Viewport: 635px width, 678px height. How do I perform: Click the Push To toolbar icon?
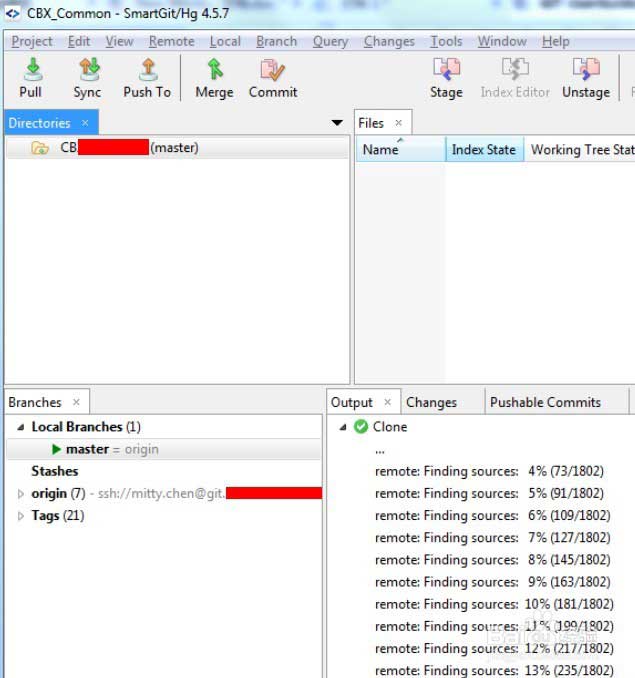point(148,70)
